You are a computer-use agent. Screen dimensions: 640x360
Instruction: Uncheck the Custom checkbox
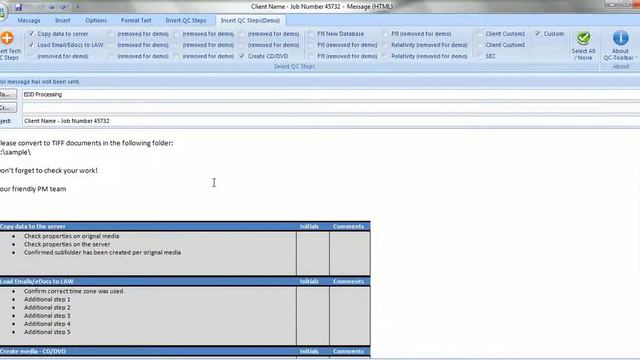[x=538, y=33]
